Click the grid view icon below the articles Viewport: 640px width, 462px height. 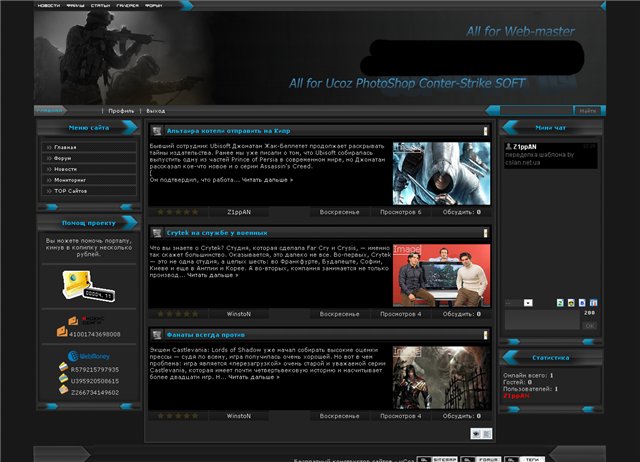(487, 433)
